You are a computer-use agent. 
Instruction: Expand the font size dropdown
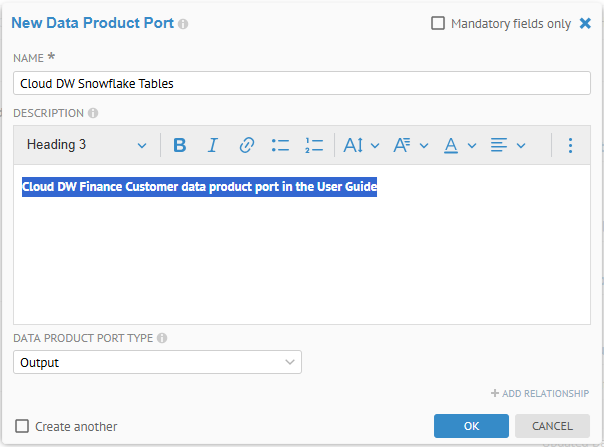[x=361, y=145]
